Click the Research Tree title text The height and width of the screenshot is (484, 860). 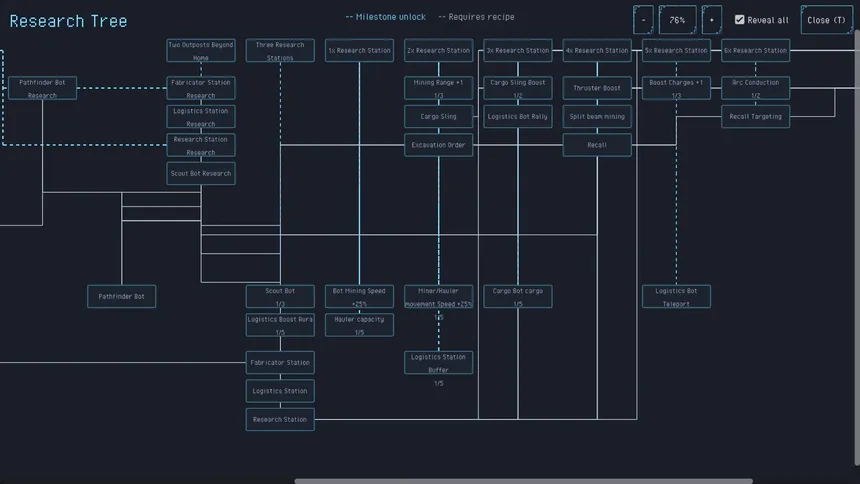68,21
